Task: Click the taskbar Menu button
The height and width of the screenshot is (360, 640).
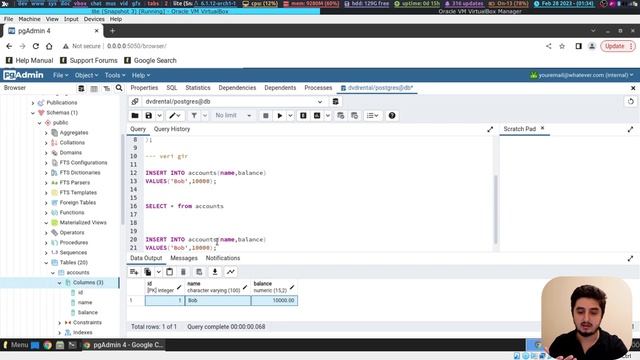Action: click(x=16, y=345)
